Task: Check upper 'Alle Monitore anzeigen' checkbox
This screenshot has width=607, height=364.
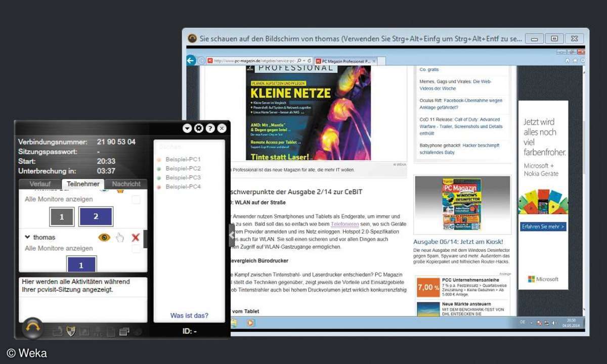Action: 136,200
